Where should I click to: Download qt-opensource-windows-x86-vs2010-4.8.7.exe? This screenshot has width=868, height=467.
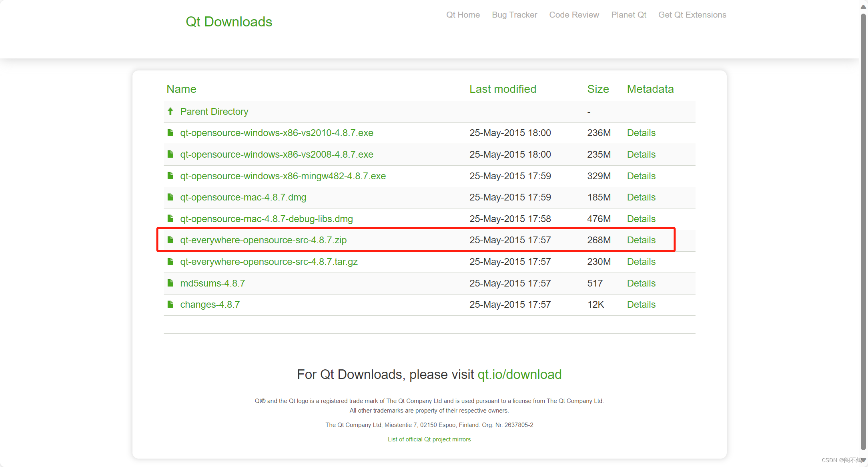pyautogui.click(x=277, y=133)
